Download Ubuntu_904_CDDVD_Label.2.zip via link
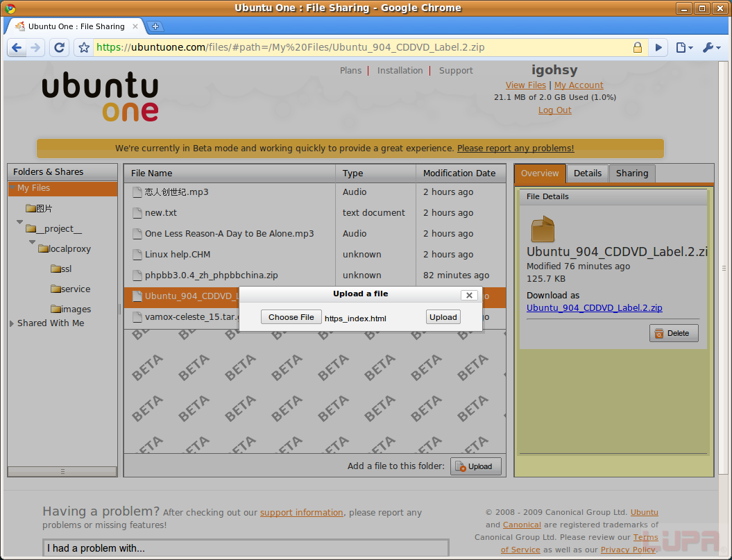732x560 pixels. pos(595,308)
